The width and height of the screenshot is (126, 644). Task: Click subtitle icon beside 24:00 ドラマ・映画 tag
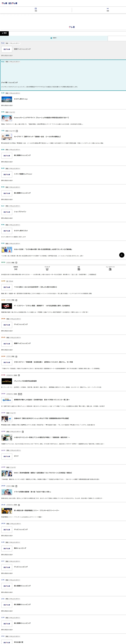point(16,486)
